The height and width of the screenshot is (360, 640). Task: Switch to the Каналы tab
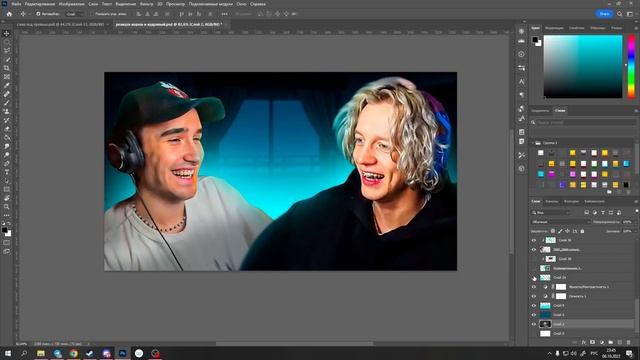[x=551, y=201]
